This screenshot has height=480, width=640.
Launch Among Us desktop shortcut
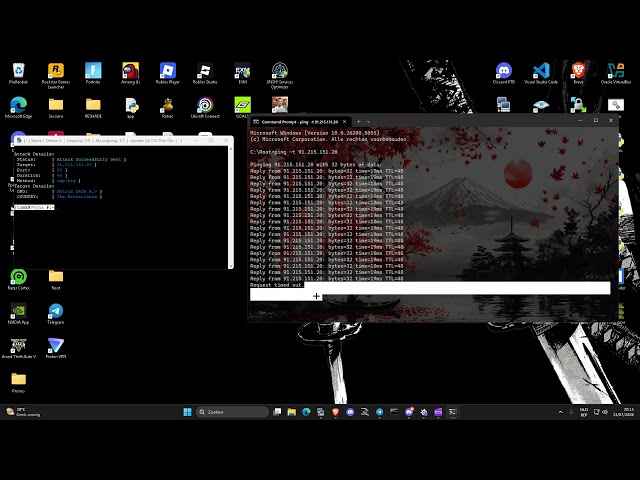pyautogui.click(x=131, y=73)
